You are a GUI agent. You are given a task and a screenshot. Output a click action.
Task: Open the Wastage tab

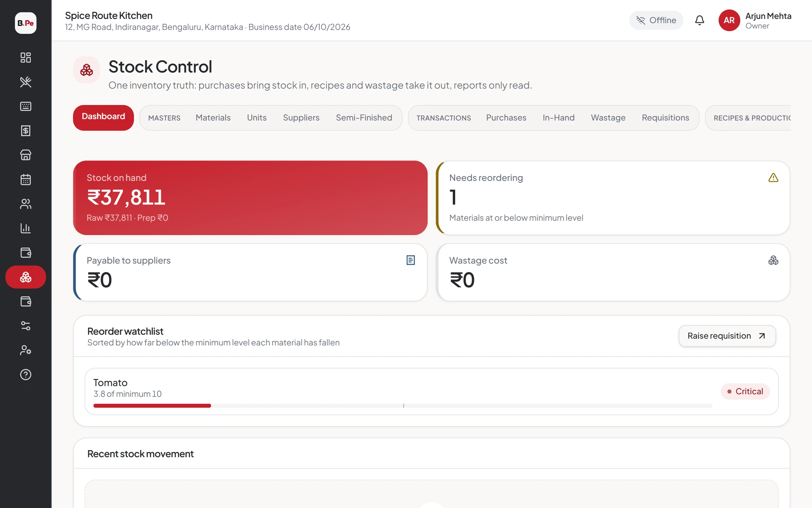click(x=608, y=118)
